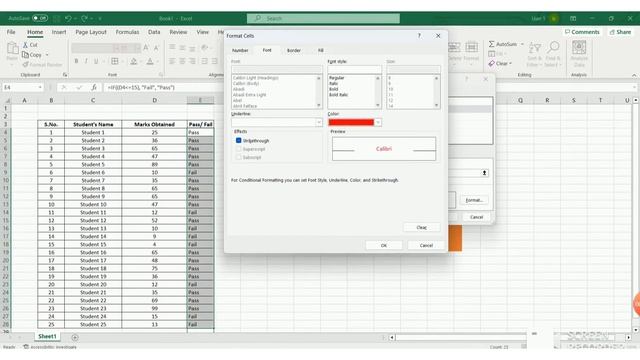
Task: Click OK in Format Cells dialog
Action: pyautogui.click(x=384, y=245)
